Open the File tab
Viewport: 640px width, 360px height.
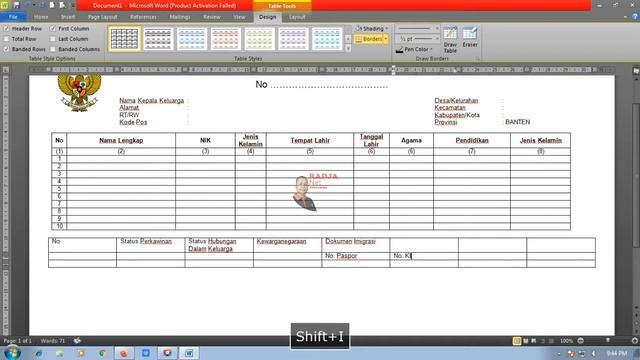coord(13,17)
